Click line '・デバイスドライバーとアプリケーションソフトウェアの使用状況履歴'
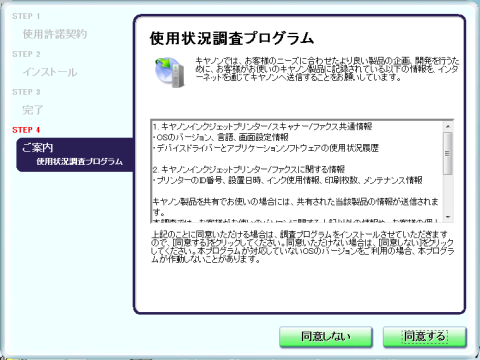 pos(266,148)
